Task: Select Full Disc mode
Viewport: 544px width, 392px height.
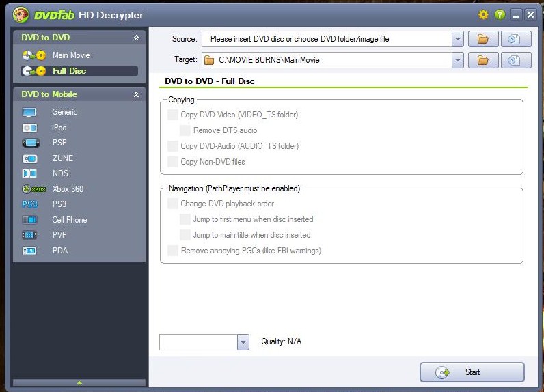Action: [70, 71]
